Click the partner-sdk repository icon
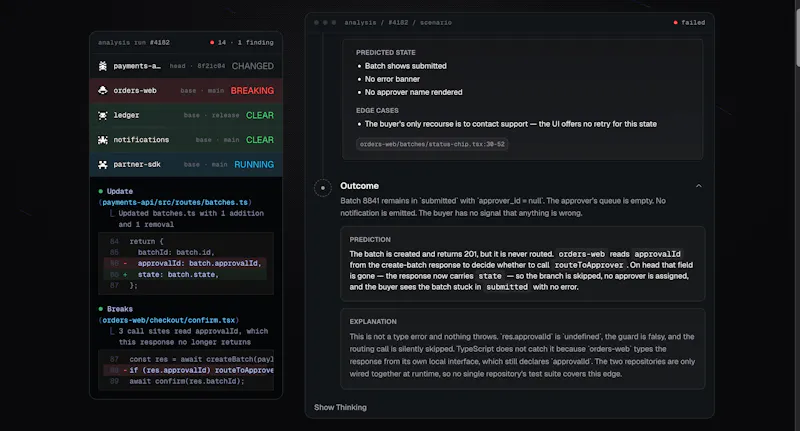Viewport: 800px width, 431px height. 103,164
